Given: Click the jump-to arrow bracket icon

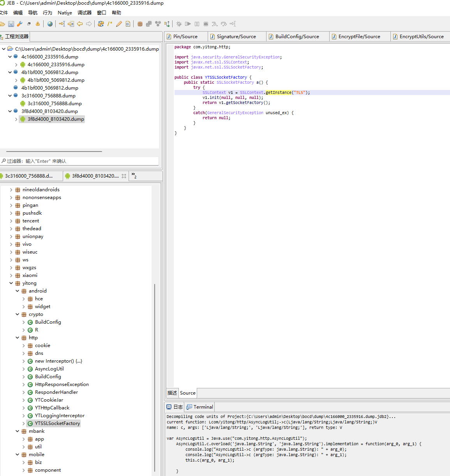Looking at the screenshot, I should pos(62,24).
